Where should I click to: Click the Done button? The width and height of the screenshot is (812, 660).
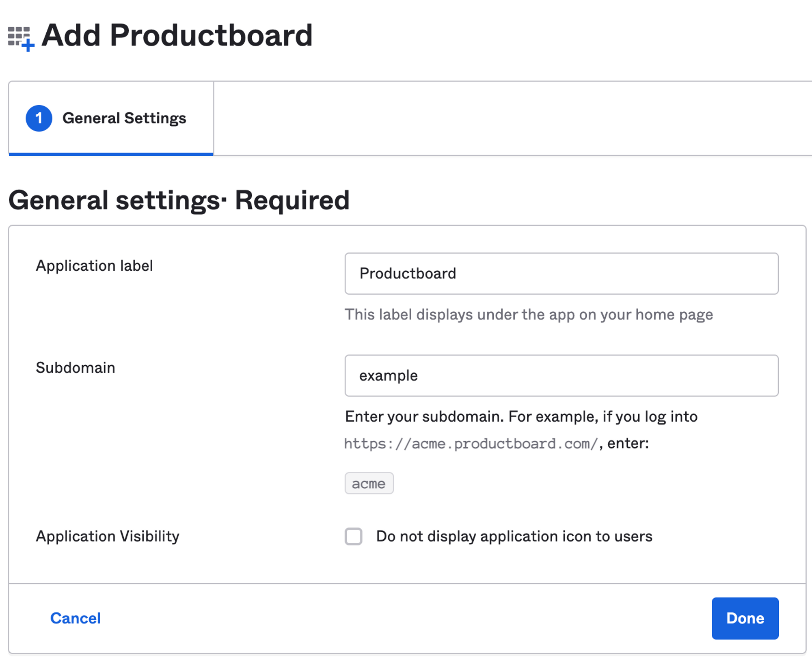tap(745, 618)
